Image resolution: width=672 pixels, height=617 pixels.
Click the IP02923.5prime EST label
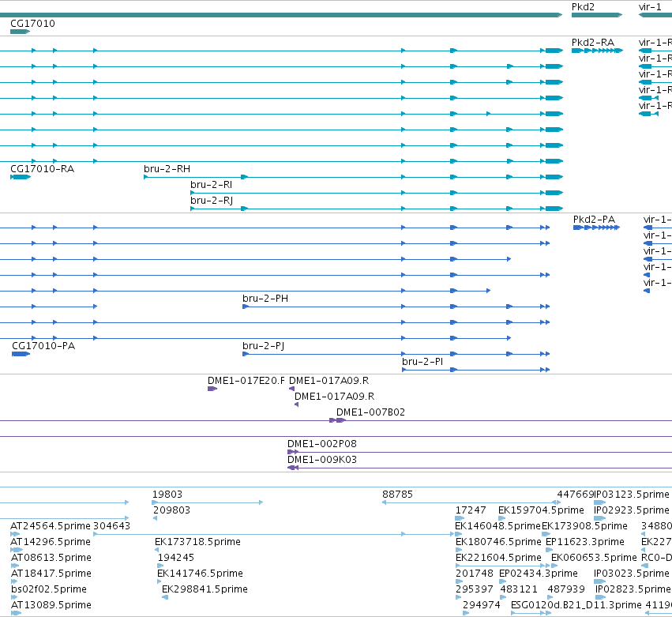631,510
